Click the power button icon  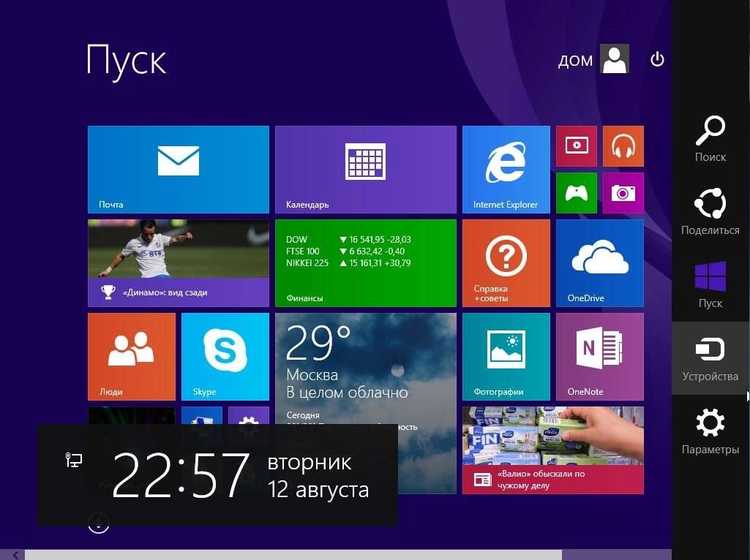pos(657,59)
